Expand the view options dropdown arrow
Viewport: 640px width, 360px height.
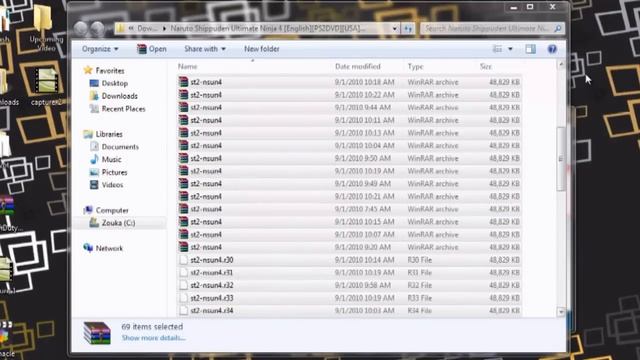(x=510, y=49)
